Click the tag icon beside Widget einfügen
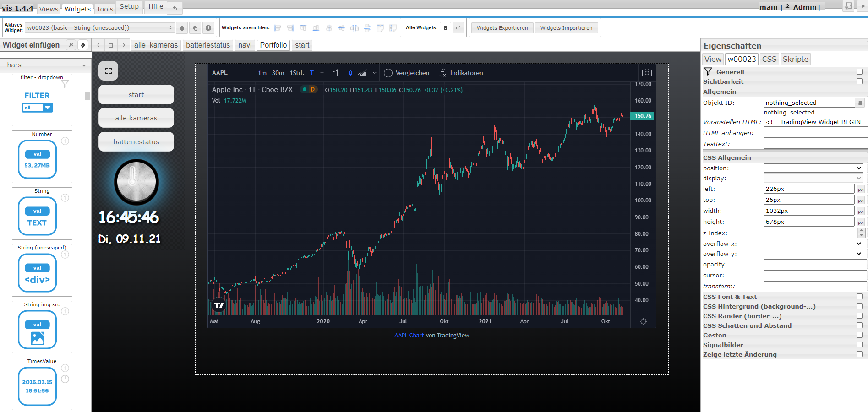The width and height of the screenshot is (868, 412). point(83,45)
